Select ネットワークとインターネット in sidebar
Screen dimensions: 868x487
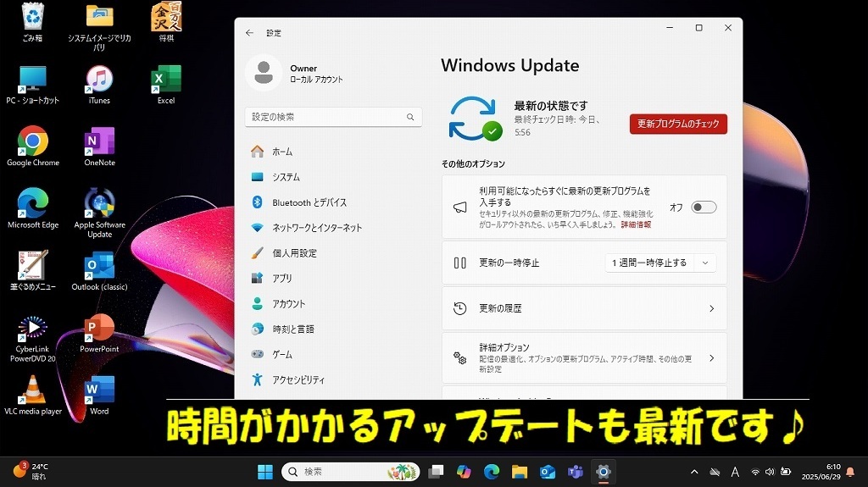point(333,228)
